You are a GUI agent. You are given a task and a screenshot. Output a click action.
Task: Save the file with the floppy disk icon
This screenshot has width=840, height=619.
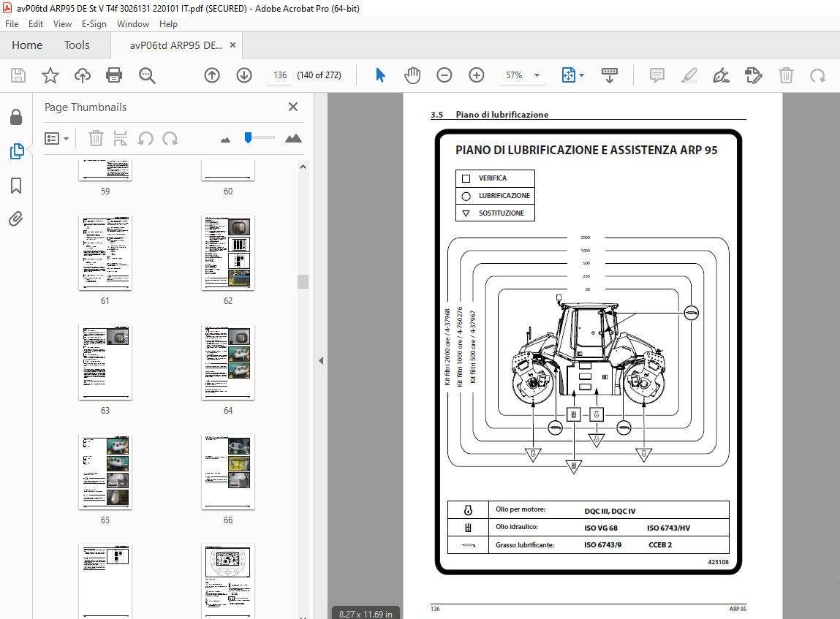point(18,75)
